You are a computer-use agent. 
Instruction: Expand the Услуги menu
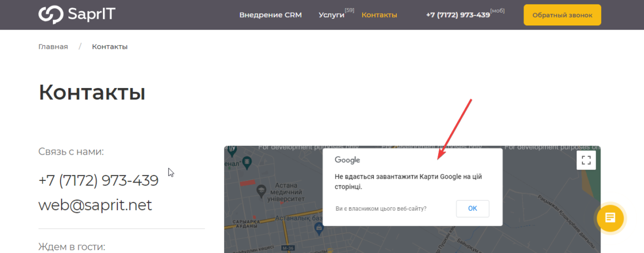click(x=331, y=15)
